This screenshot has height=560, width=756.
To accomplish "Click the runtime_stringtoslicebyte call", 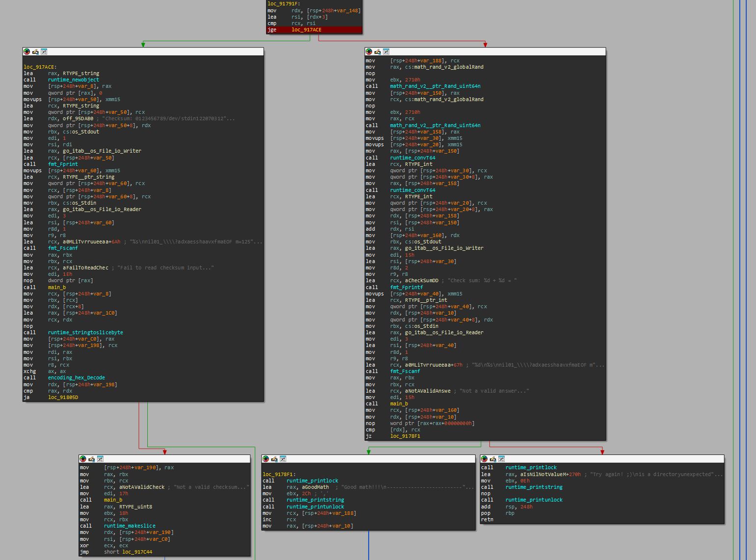I will point(85,332).
